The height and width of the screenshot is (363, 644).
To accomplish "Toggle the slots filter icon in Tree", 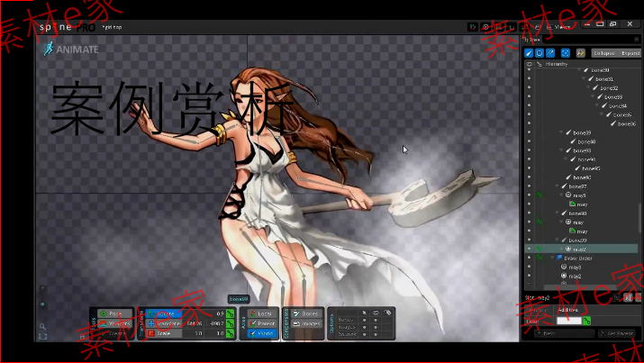I will point(540,53).
